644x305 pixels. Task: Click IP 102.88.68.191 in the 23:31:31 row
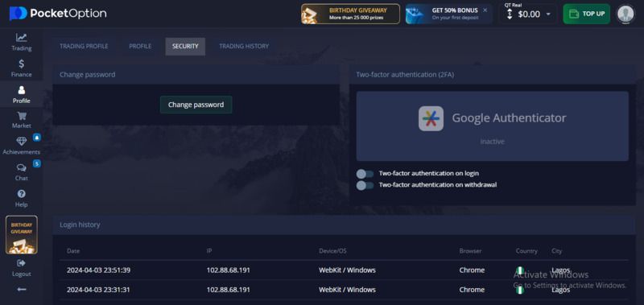click(228, 290)
